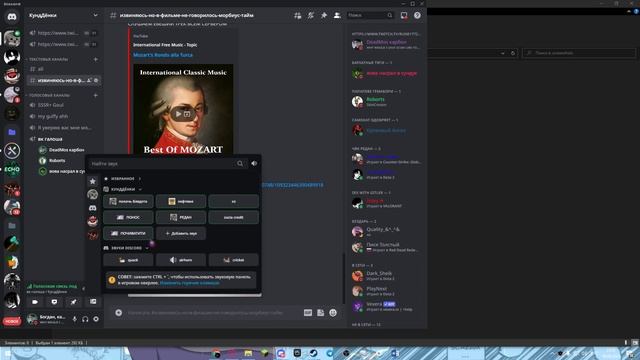
Task: Play the 'quack' sound
Action: click(x=128, y=260)
